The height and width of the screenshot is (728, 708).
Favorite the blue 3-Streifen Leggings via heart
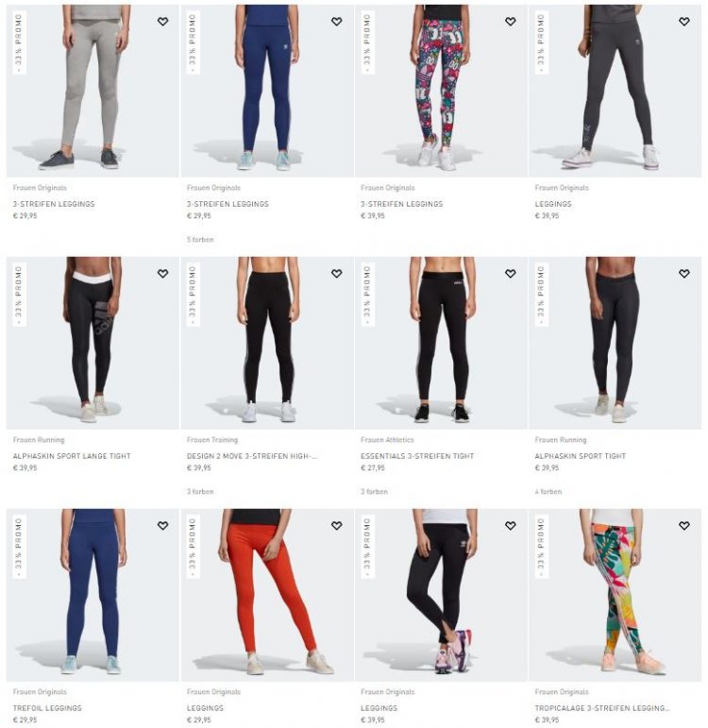click(x=337, y=22)
